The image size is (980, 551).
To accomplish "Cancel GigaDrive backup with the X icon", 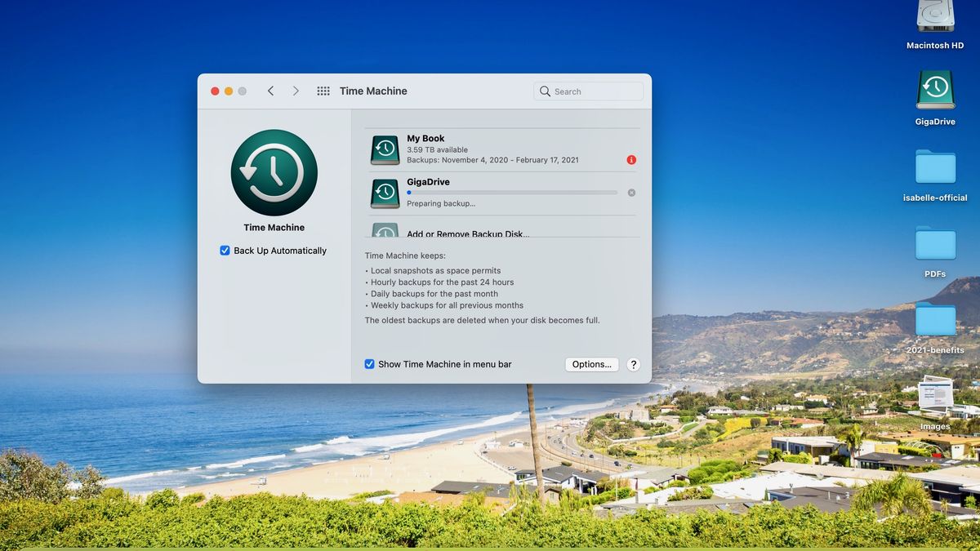I will pyautogui.click(x=630, y=193).
